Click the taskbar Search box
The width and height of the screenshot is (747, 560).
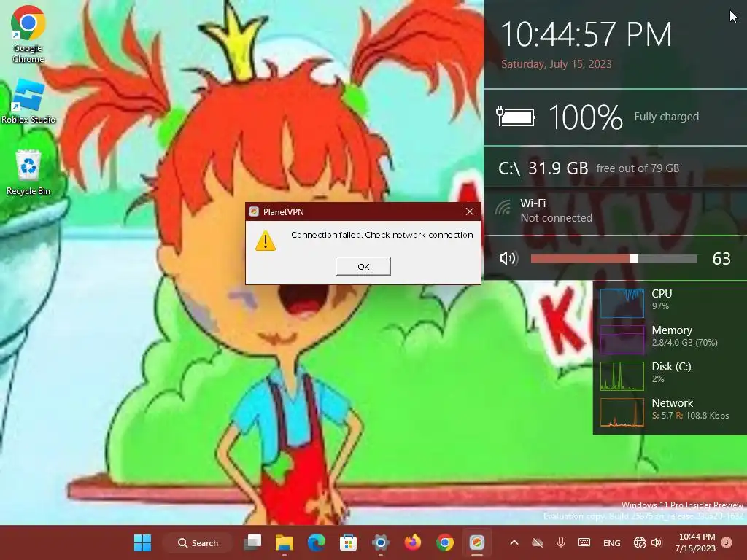(198, 542)
